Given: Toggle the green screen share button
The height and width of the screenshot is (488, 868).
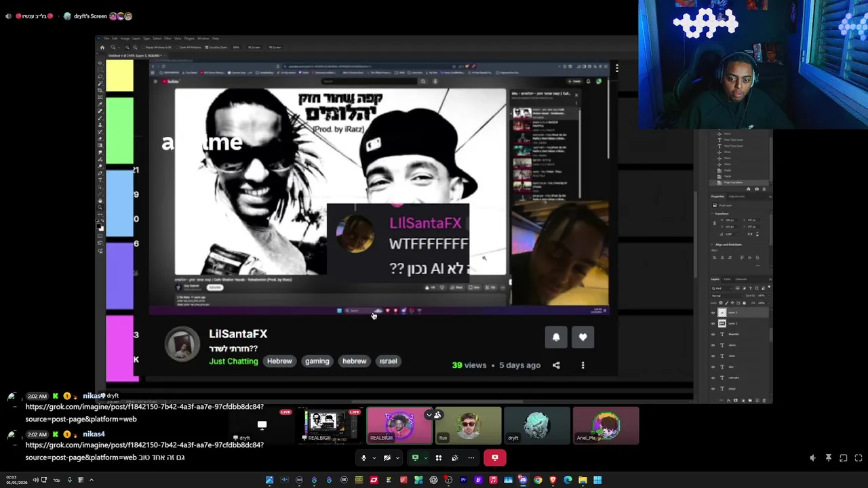Looking at the screenshot, I should pyautogui.click(x=415, y=457).
